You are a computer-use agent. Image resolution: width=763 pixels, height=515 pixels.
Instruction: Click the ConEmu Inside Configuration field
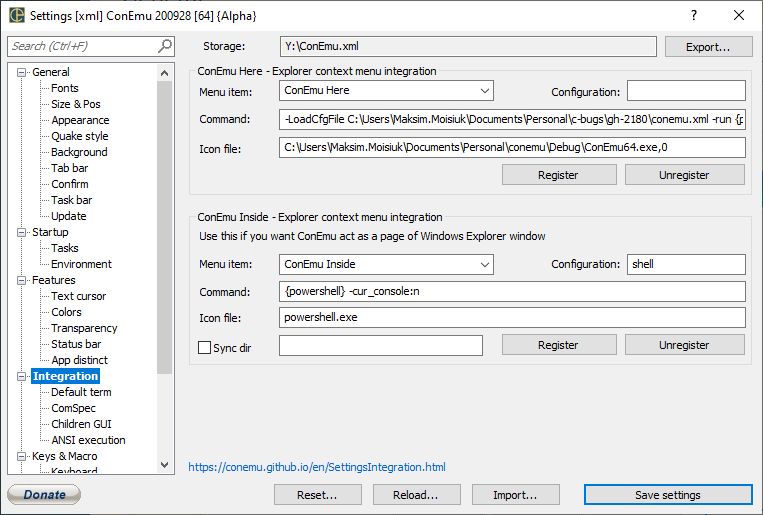pyautogui.click(x=686, y=264)
